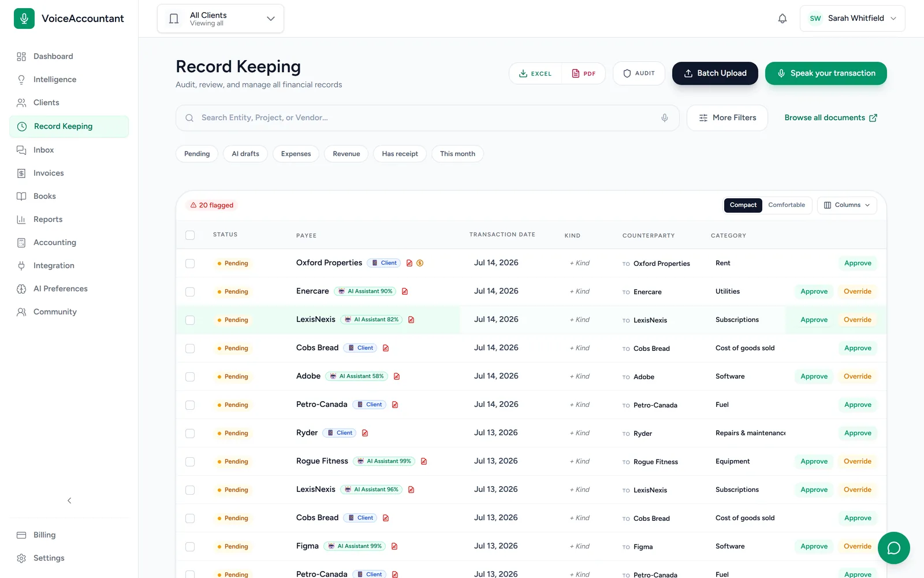Open the All Clients selector dropdown

point(220,18)
